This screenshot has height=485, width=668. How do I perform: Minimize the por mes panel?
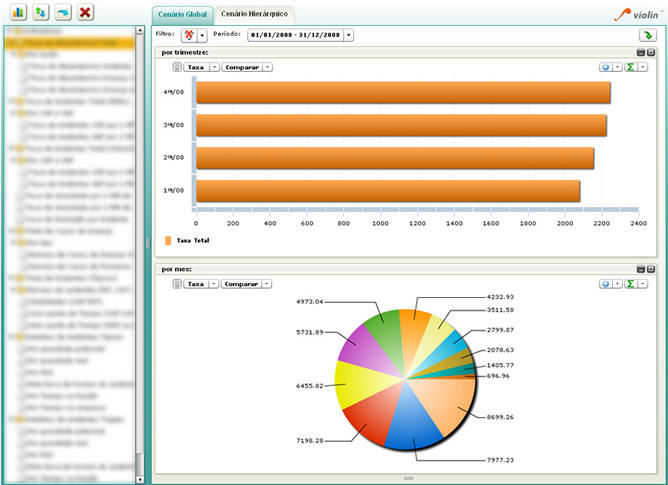(x=641, y=269)
